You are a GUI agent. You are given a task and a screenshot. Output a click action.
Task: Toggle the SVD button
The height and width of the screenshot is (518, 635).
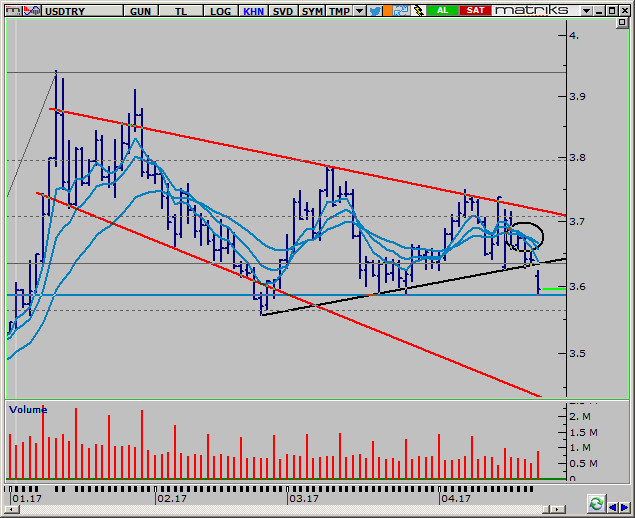coord(283,10)
